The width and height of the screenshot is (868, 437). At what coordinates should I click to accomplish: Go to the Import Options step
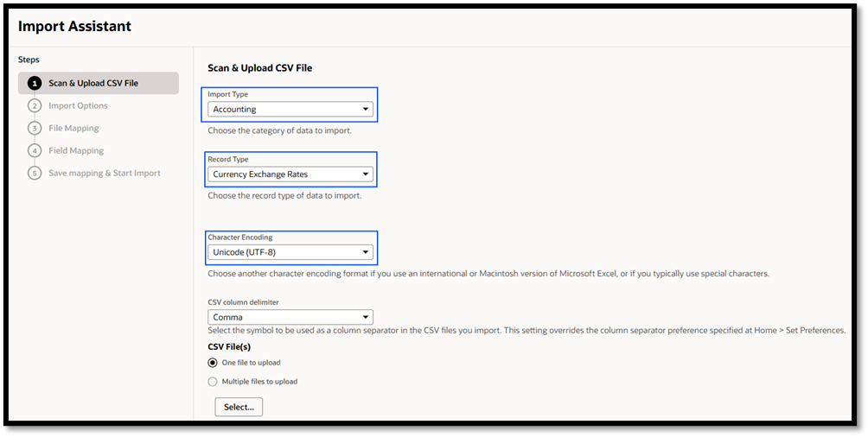point(78,105)
